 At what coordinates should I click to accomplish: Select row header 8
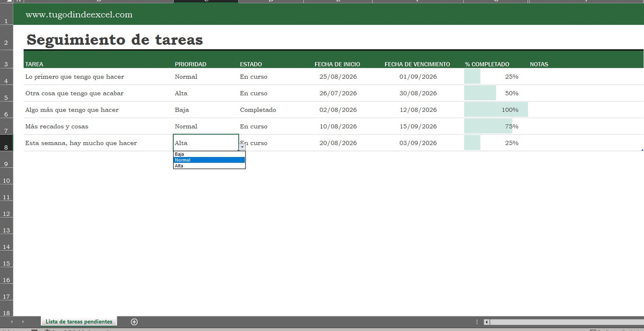[x=6, y=143]
